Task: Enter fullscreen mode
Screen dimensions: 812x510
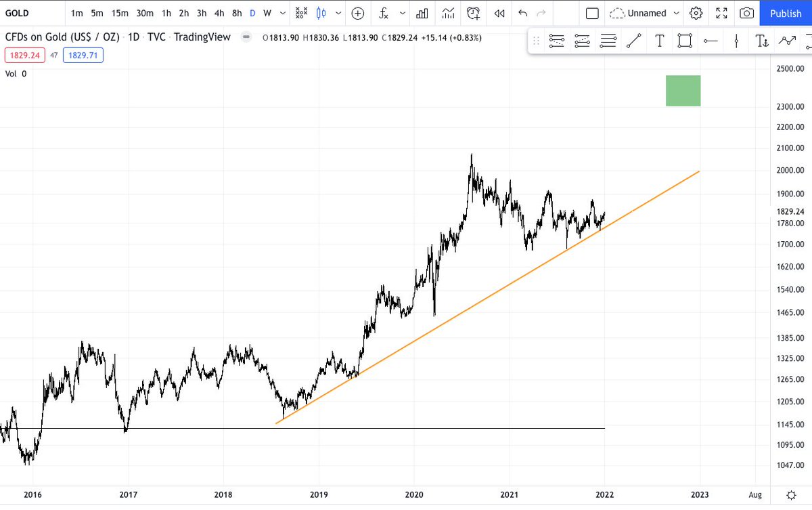Action: coord(721,13)
